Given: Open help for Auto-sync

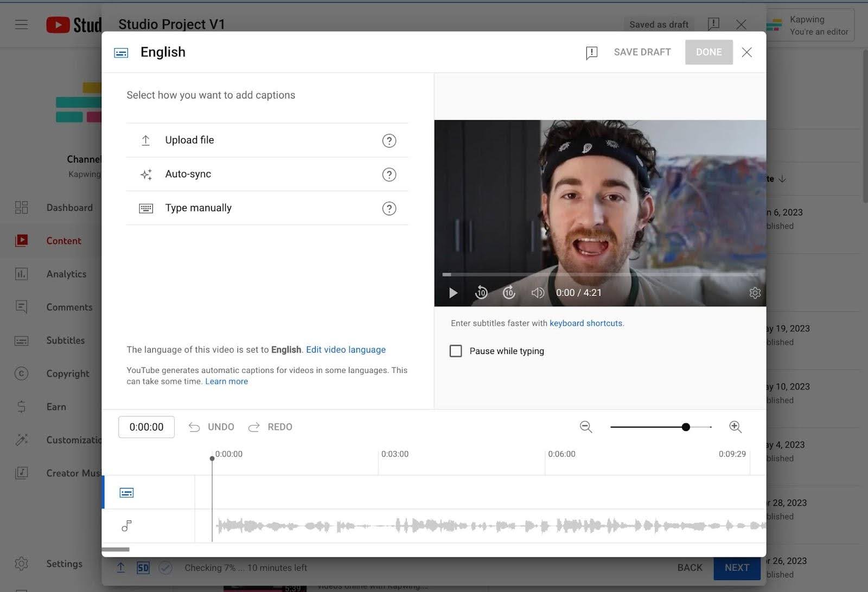Looking at the screenshot, I should 389,175.
